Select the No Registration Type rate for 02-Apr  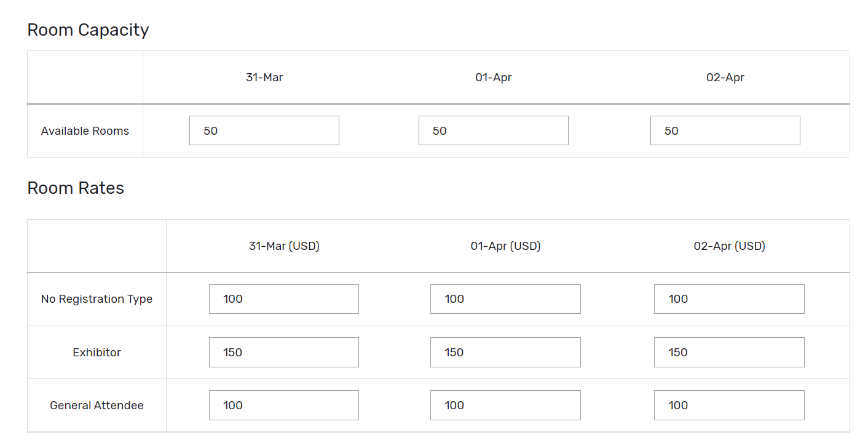pyautogui.click(x=729, y=298)
